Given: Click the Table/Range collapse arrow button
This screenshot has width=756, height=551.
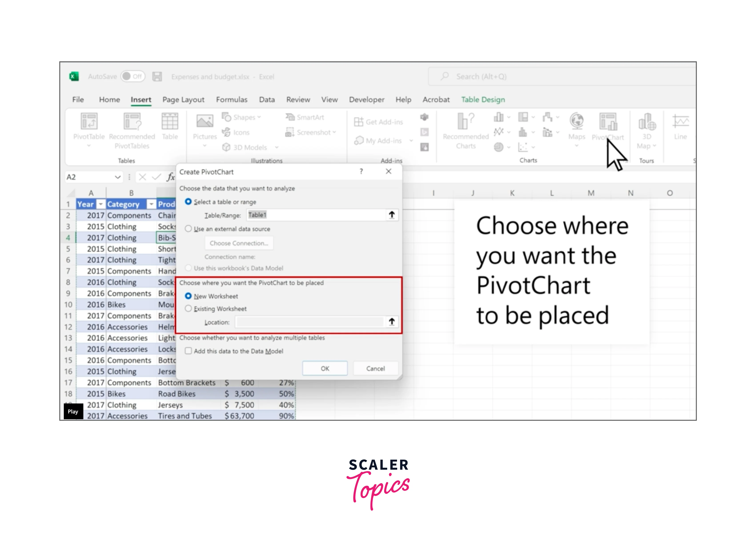Looking at the screenshot, I should pyautogui.click(x=391, y=215).
